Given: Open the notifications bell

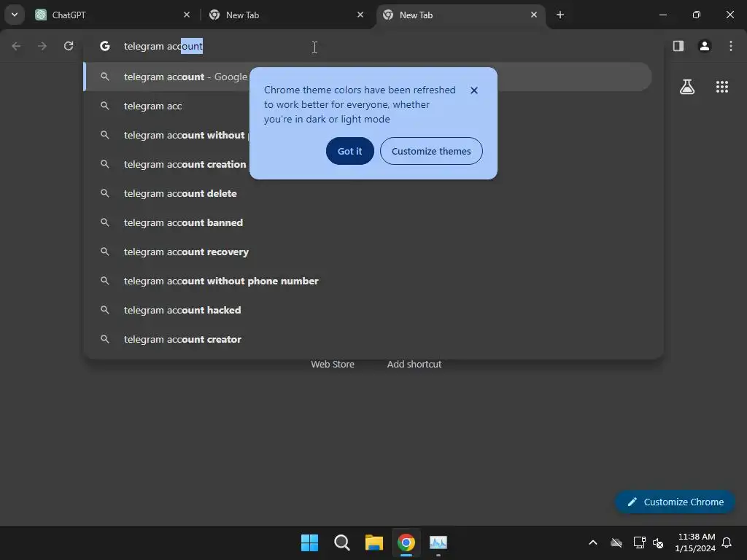Looking at the screenshot, I should (x=727, y=542).
